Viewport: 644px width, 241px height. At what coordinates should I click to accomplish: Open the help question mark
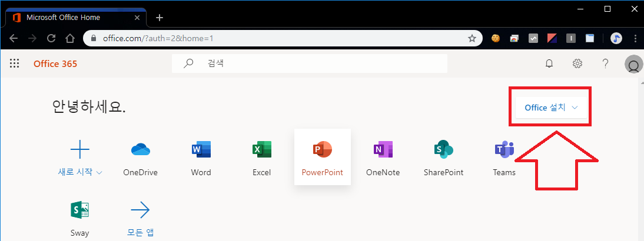605,63
